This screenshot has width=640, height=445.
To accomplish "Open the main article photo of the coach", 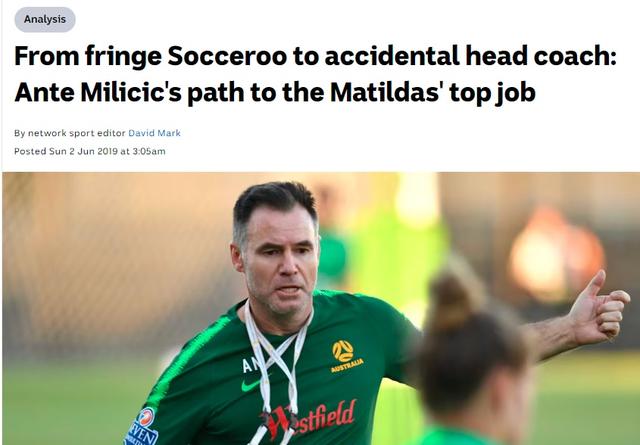I will [x=321, y=309].
